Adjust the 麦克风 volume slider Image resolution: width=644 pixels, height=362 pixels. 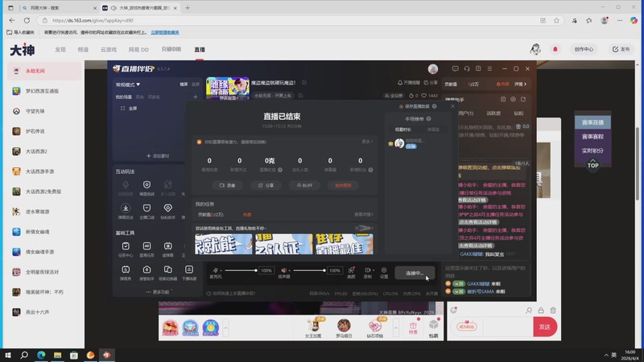[241, 270]
